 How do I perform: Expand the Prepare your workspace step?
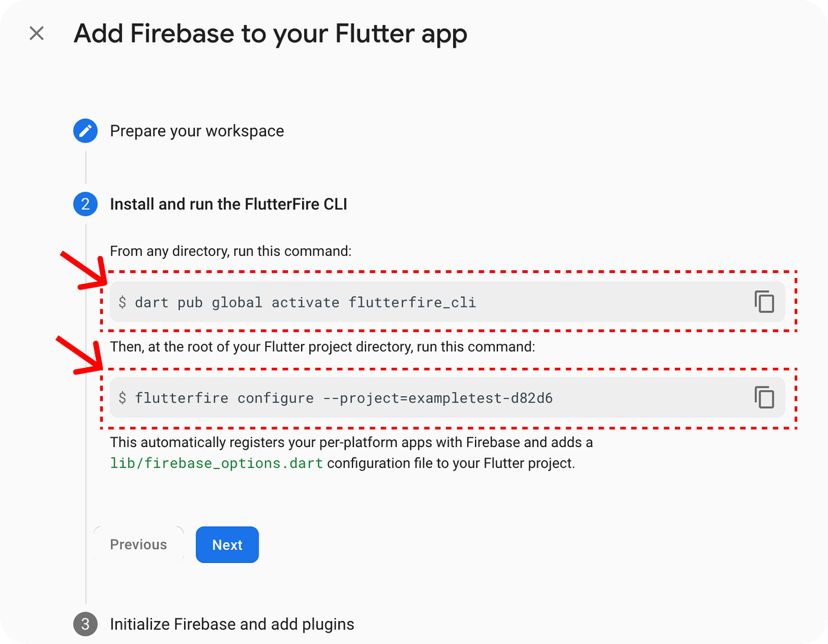coord(196,131)
